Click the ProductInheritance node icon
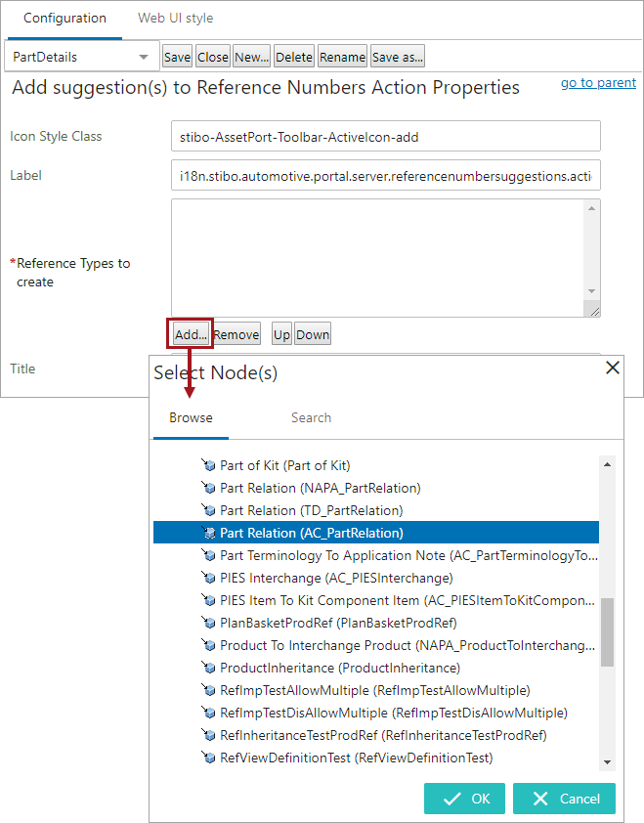The image size is (644, 823). point(208,668)
